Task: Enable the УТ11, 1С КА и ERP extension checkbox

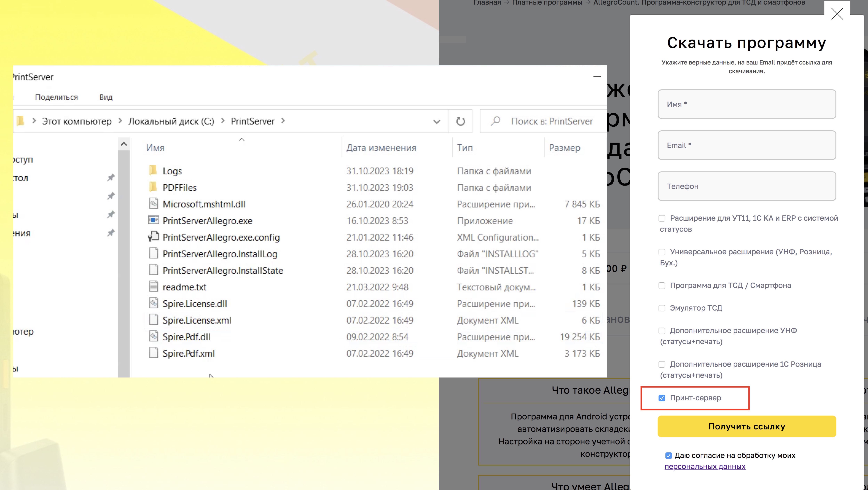Action: pyautogui.click(x=662, y=218)
